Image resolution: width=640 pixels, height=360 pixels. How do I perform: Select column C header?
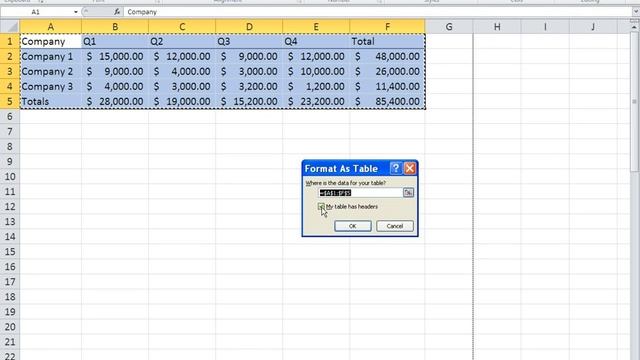click(182, 27)
